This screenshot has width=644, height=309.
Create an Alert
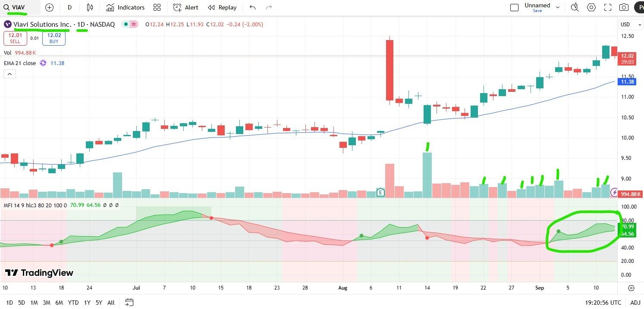186,7
